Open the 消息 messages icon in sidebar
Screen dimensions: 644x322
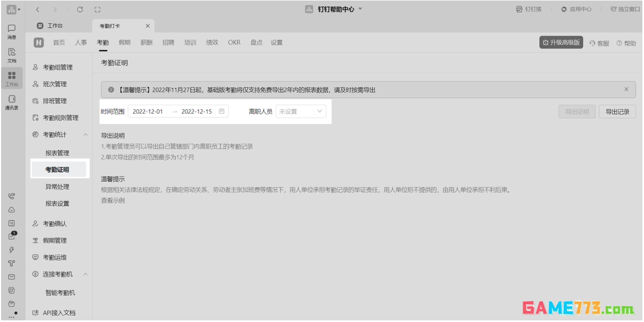[11, 31]
